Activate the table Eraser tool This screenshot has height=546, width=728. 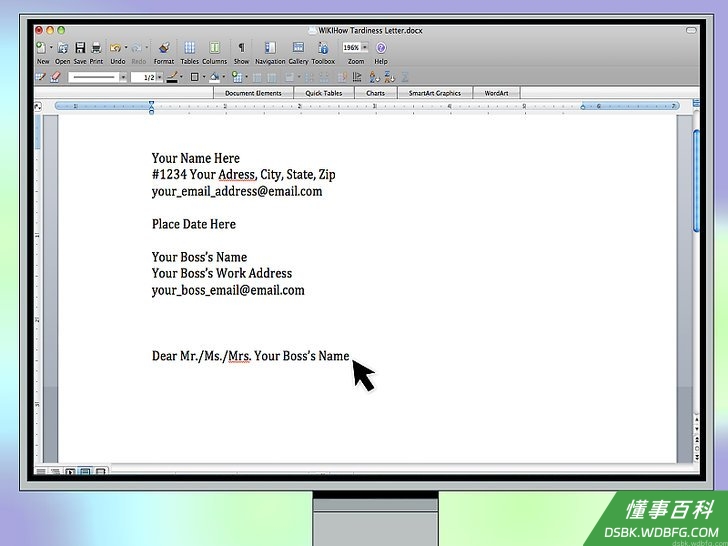tap(55, 77)
